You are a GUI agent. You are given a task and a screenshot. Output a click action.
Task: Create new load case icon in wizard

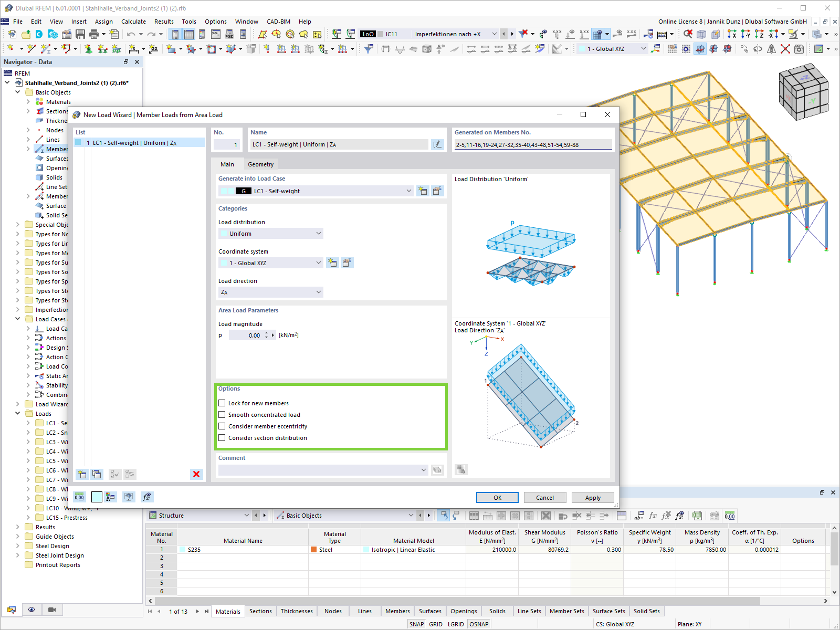point(423,191)
